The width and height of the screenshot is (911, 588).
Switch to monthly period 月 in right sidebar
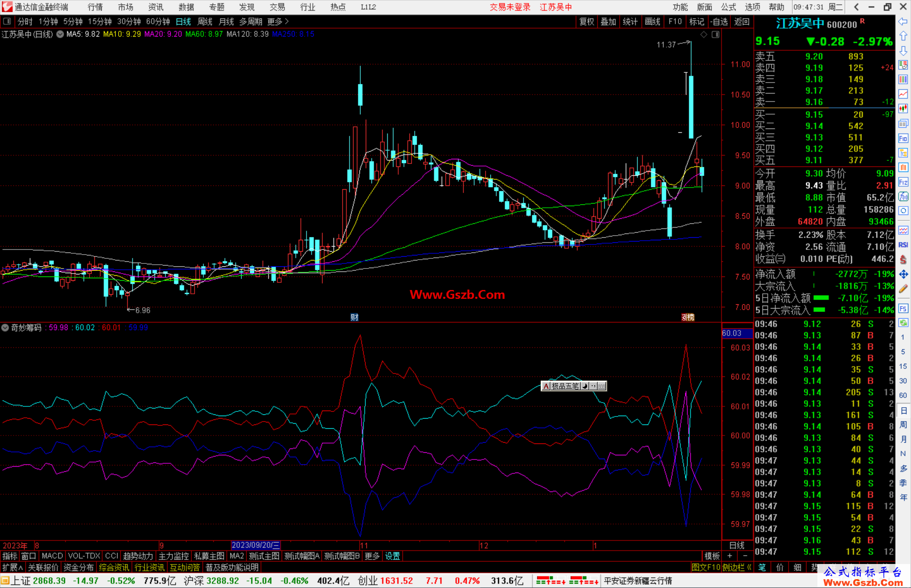point(903,439)
